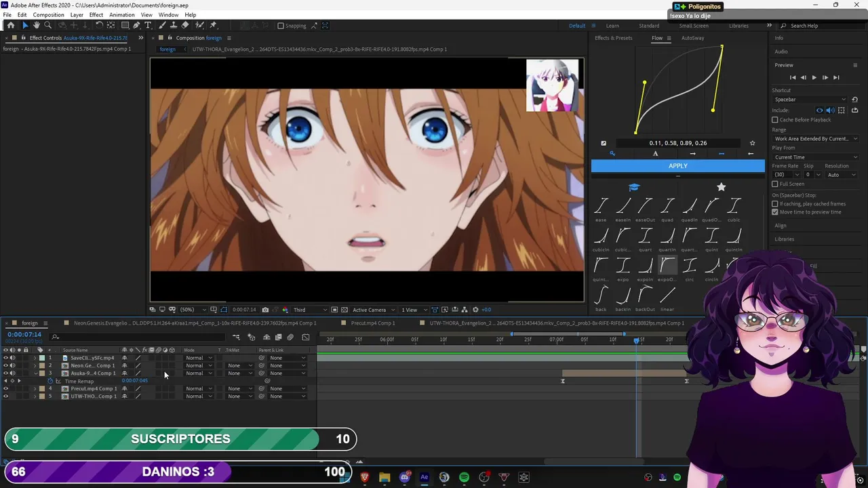Play the preview with Play button
868x488 pixels.
pos(814,78)
